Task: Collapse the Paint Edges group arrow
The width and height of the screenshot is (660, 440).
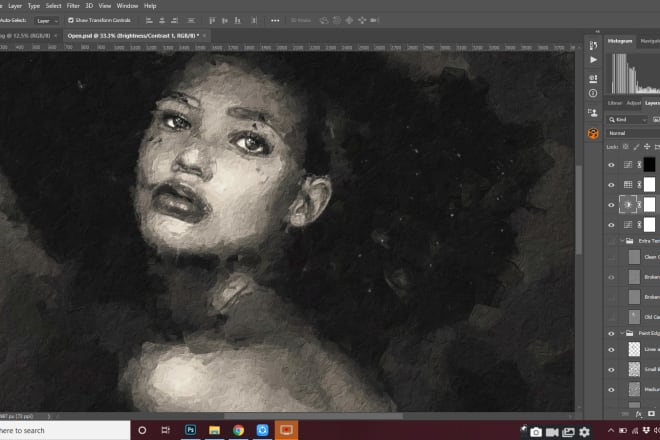Action: pos(622,333)
